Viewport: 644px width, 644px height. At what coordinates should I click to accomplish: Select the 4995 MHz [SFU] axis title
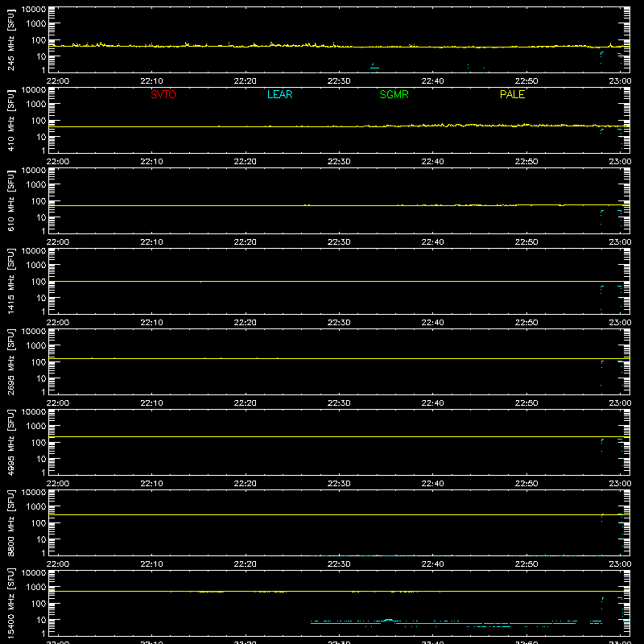(x=11, y=442)
